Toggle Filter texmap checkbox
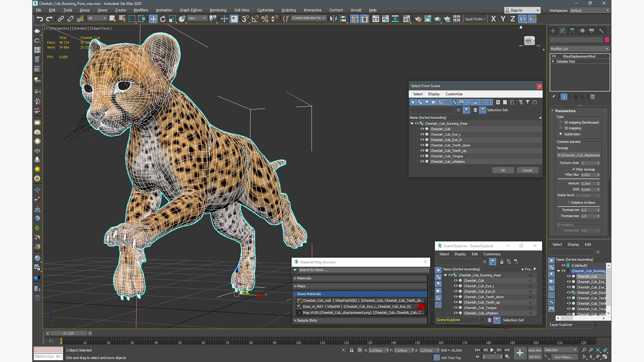 tap(574, 169)
